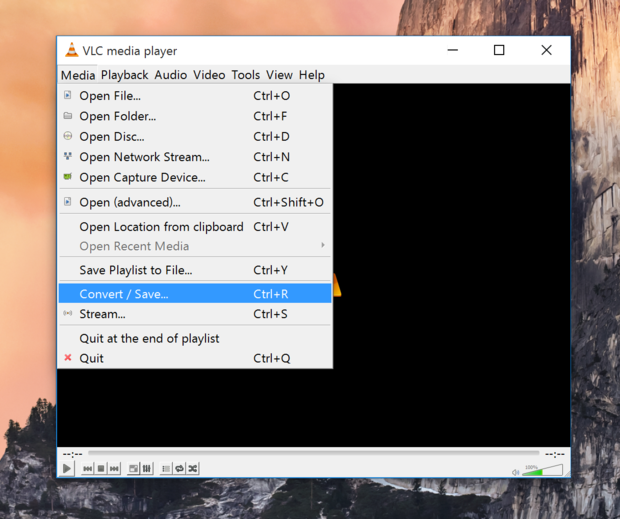
Task: Click the Ctrl+Shift+O shortcut text
Action: click(x=288, y=202)
